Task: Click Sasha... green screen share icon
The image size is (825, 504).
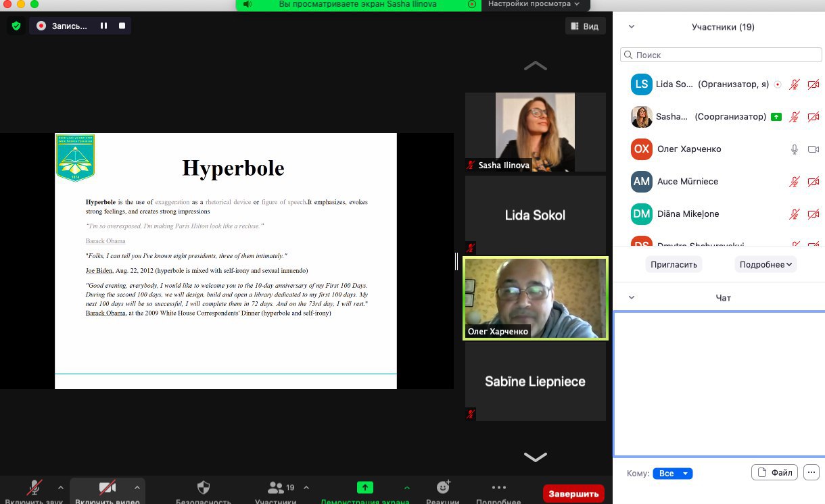Action: [x=777, y=117]
